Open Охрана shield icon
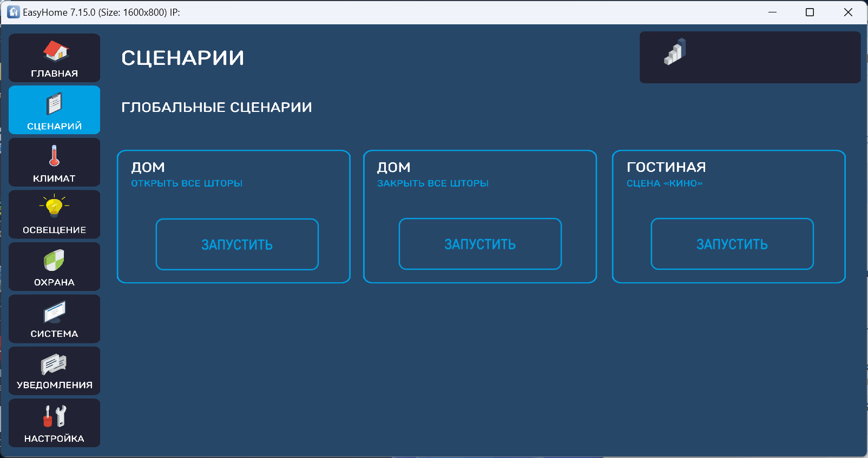The height and width of the screenshot is (458, 868). tap(54, 260)
